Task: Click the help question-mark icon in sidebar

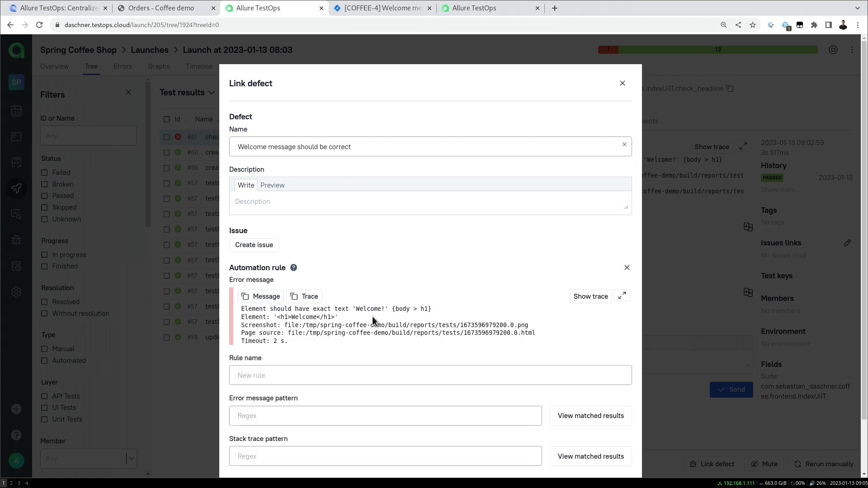Action: (x=16, y=435)
